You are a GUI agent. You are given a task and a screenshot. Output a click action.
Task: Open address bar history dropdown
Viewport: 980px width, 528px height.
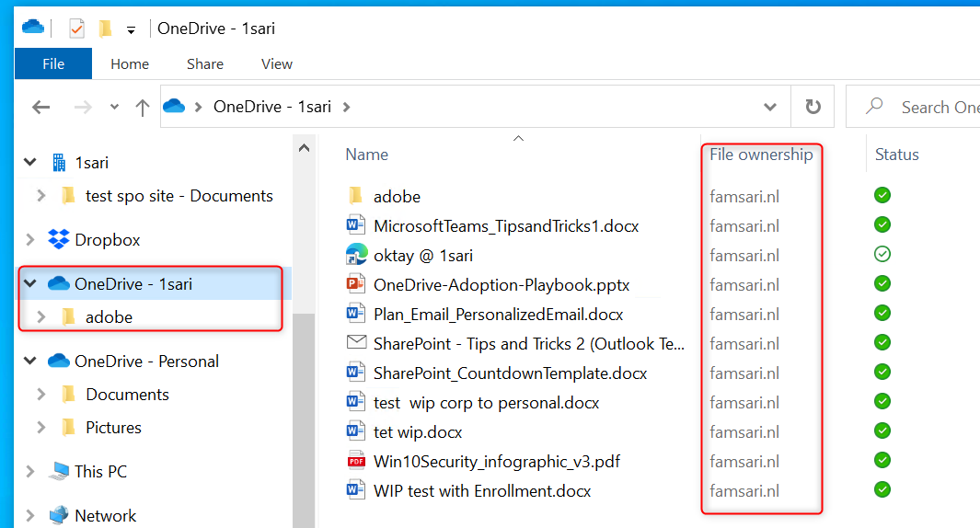point(770,108)
